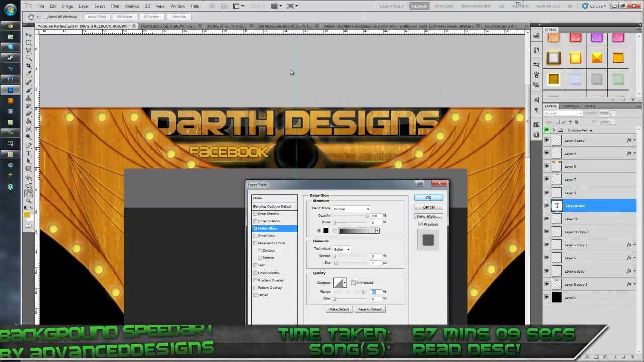Click the Windows Start orb
This screenshot has width=644, height=362.
coord(10,11)
